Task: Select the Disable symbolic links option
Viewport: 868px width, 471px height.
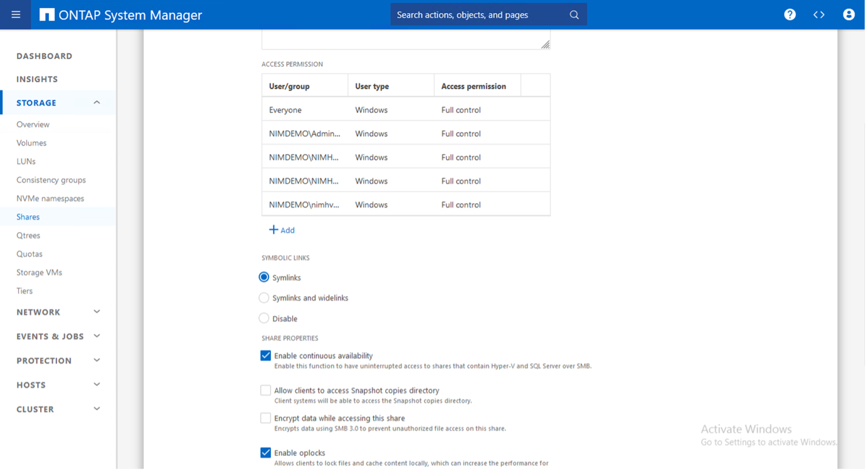Action: tap(264, 319)
